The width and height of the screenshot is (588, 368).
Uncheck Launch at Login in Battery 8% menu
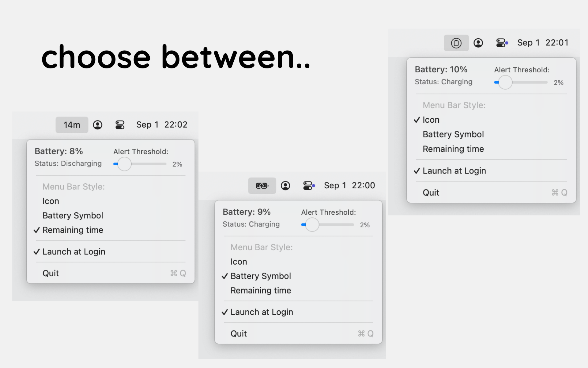[x=74, y=252]
